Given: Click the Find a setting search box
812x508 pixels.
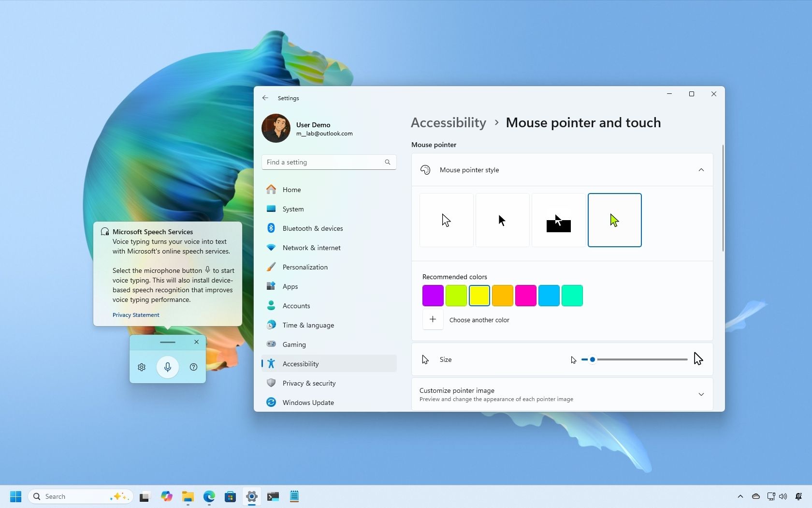Looking at the screenshot, I should click(x=329, y=162).
